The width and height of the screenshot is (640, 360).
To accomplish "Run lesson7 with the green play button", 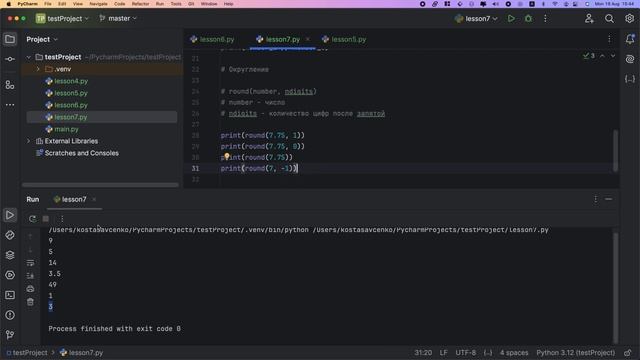I will (x=511, y=19).
